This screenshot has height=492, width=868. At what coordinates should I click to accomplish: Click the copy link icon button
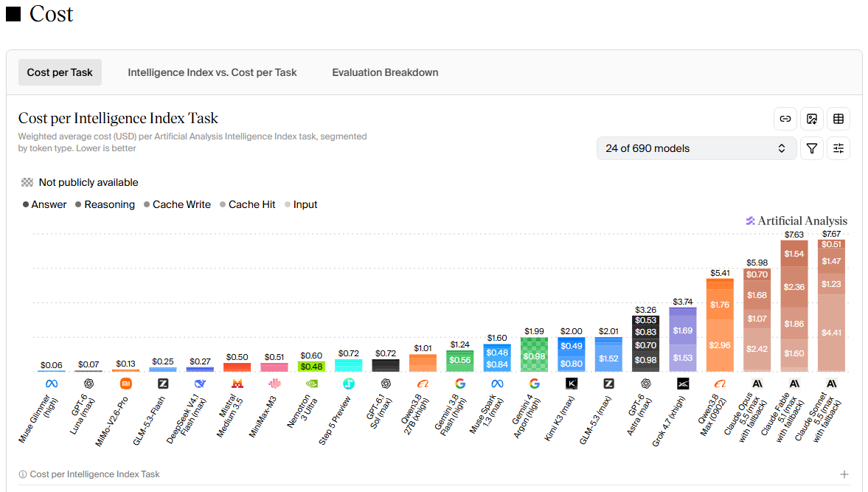pyautogui.click(x=785, y=119)
